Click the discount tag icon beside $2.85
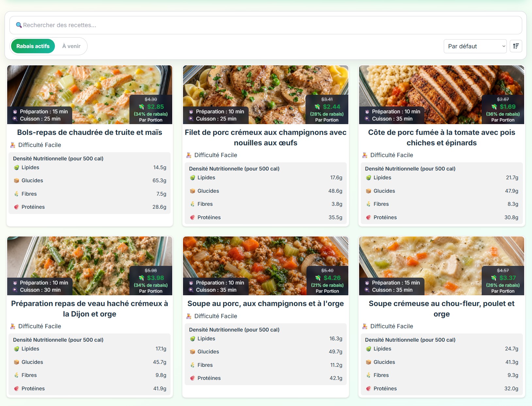Image resolution: width=532 pixels, height=406 pixels. coord(141,107)
